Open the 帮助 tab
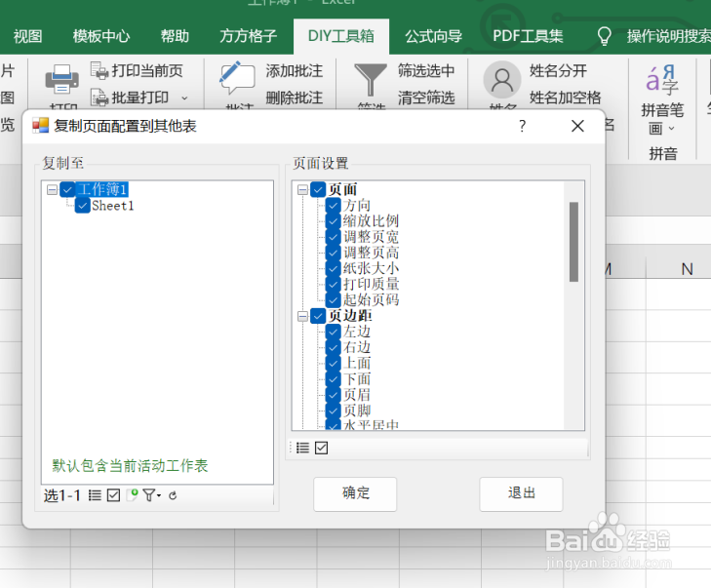This screenshot has width=711, height=588. [x=175, y=36]
